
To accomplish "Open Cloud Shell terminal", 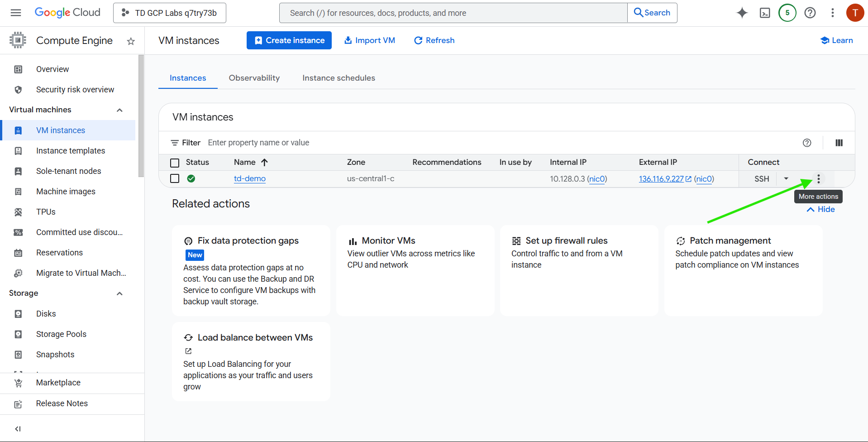I will tap(765, 13).
